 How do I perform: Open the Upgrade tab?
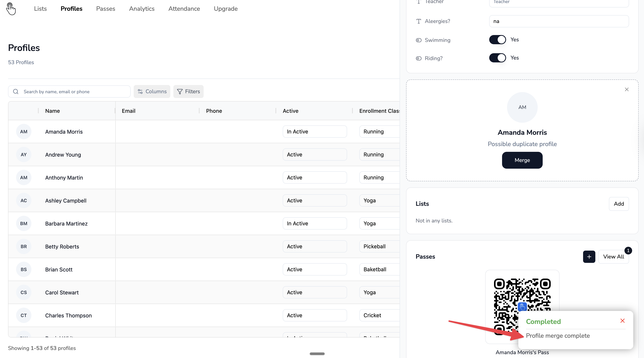click(225, 9)
